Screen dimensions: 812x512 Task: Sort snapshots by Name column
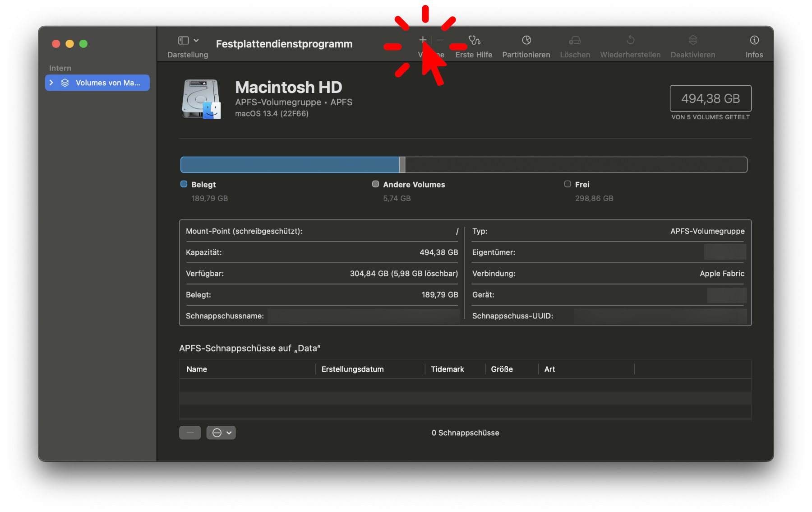197,369
